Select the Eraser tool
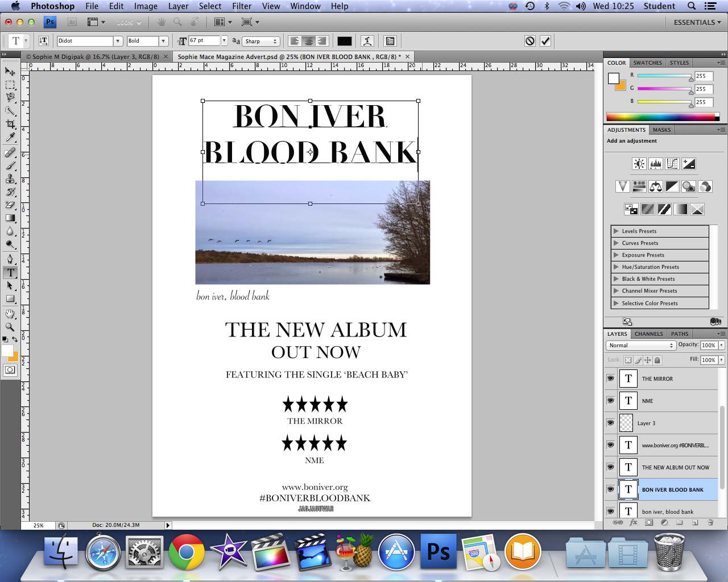 click(x=10, y=205)
